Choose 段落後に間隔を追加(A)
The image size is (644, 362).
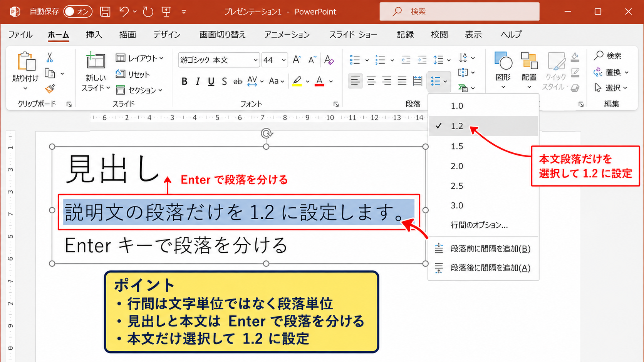point(483,268)
